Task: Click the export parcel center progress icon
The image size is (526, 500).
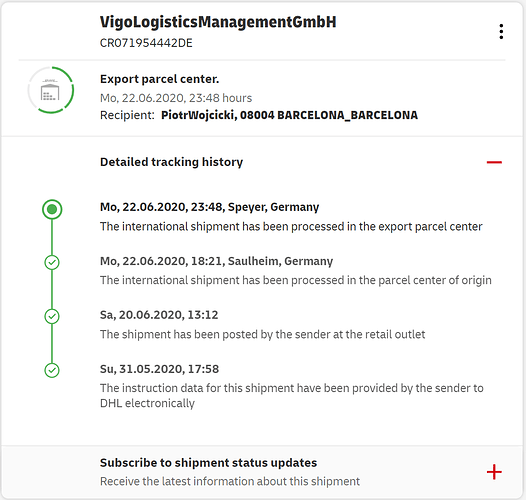Action: 51,90
